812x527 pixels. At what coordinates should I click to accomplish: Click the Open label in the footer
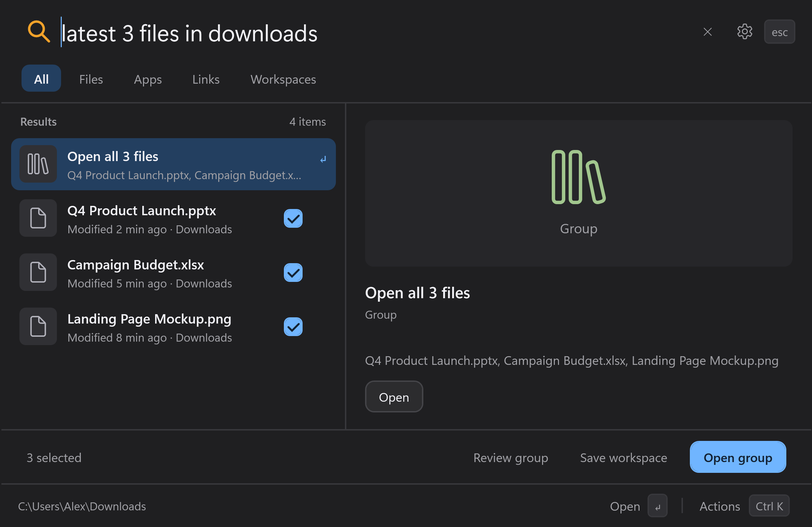pos(625,506)
